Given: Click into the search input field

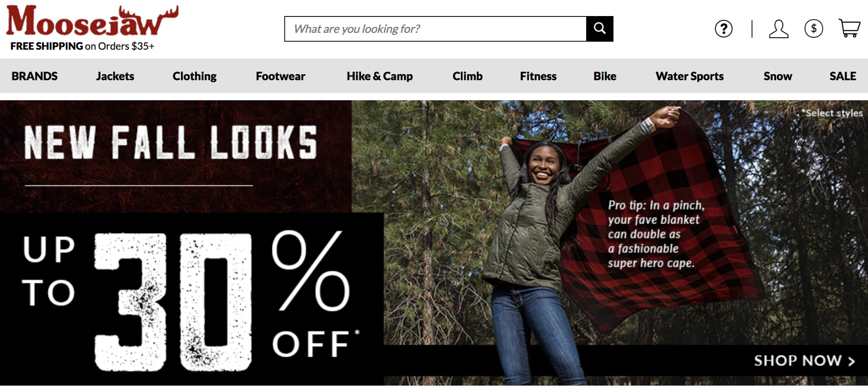Looking at the screenshot, I should pyautogui.click(x=436, y=29).
